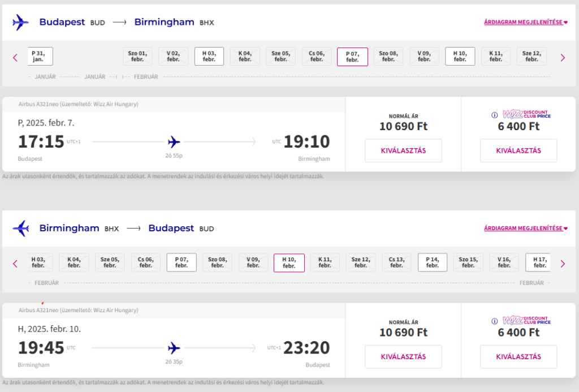Pick return date P 14, febr.
The height and width of the screenshot is (392, 579).
433,262
